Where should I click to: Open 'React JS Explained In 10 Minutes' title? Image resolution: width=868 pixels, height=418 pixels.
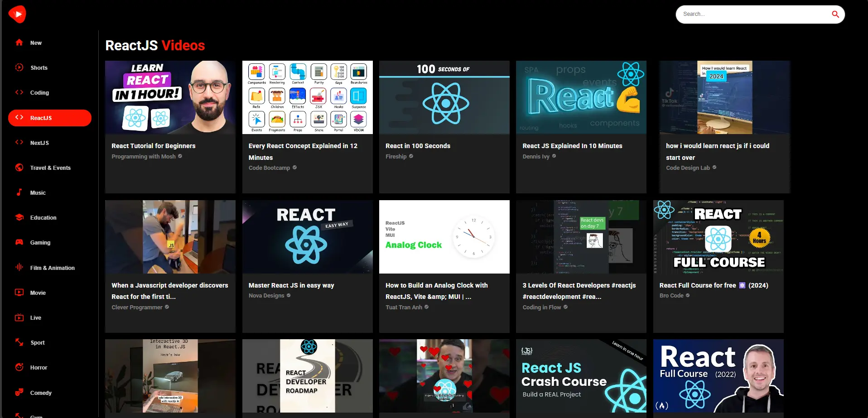pyautogui.click(x=572, y=146)
